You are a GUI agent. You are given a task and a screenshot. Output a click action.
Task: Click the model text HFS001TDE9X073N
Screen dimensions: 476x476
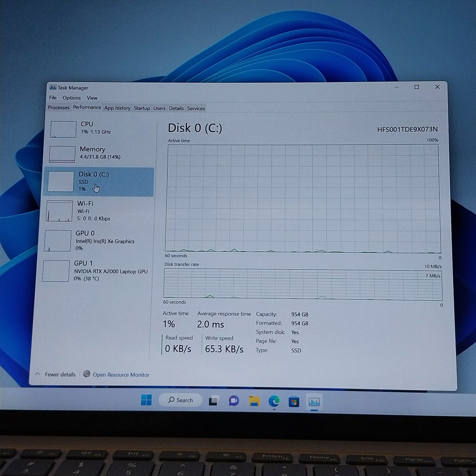[407, 129]
